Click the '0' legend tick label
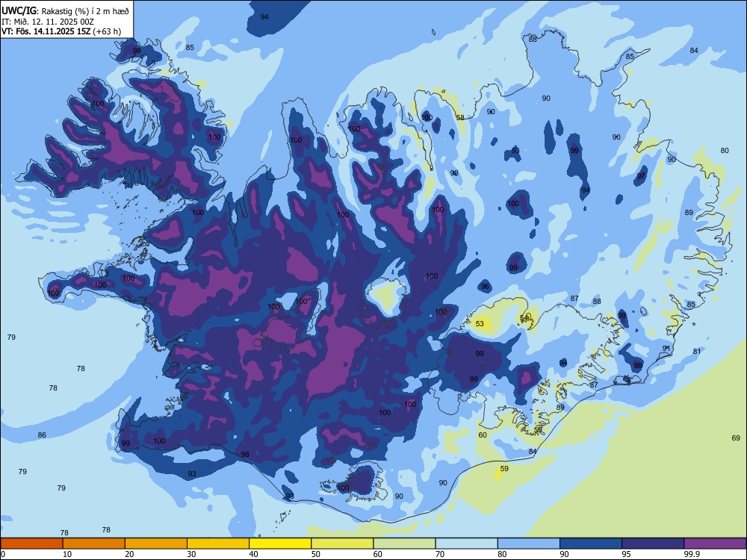 [x=3, y=554]
